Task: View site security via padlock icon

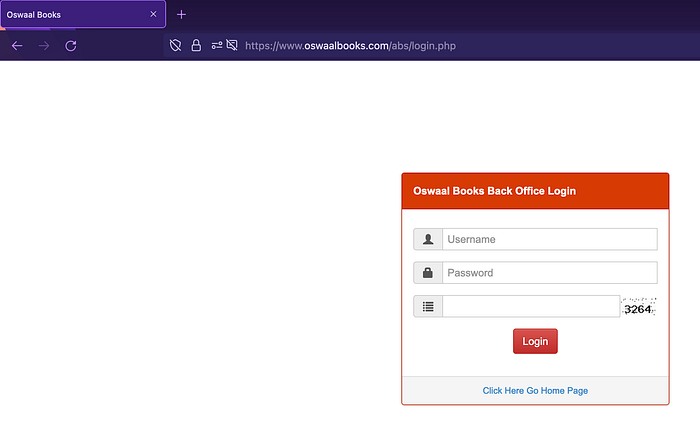Action: pyautogui.click(x=196, y=45)
